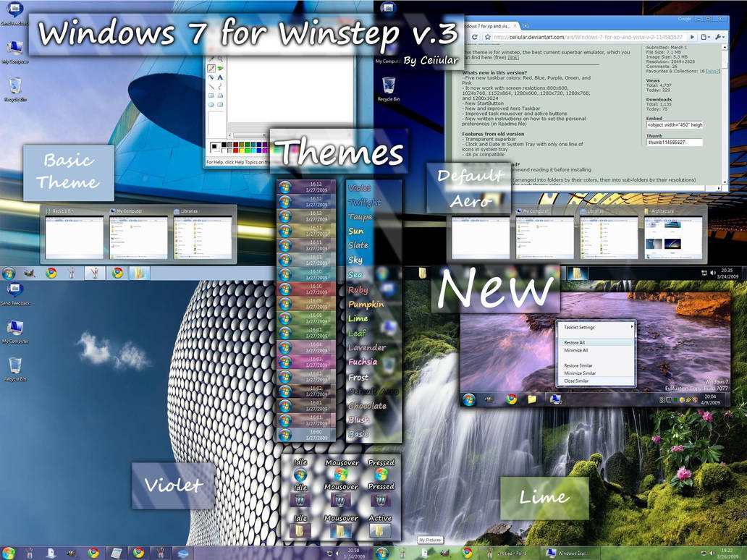Open Notepad icon on Violet taskbar

tap(116, 553)
